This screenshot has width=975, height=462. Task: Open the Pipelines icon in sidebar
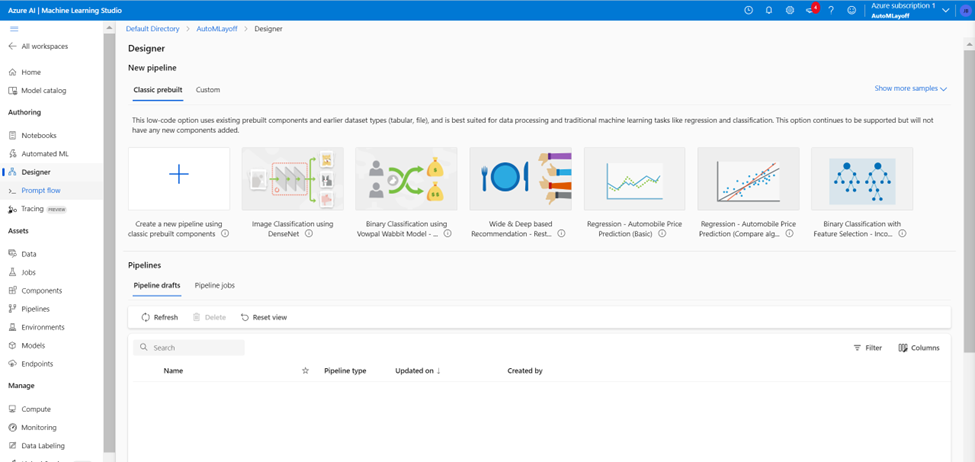tap(12, 309)
